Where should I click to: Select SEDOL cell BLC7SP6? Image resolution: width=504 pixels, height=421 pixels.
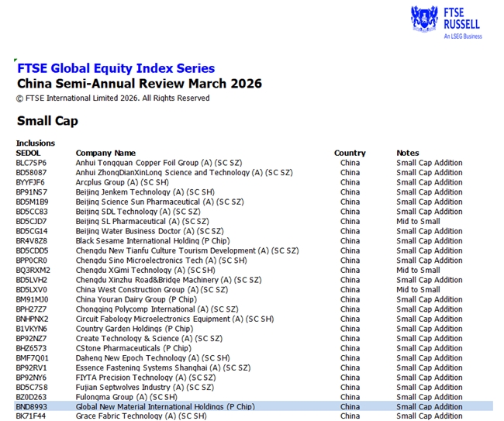point(31,163)
